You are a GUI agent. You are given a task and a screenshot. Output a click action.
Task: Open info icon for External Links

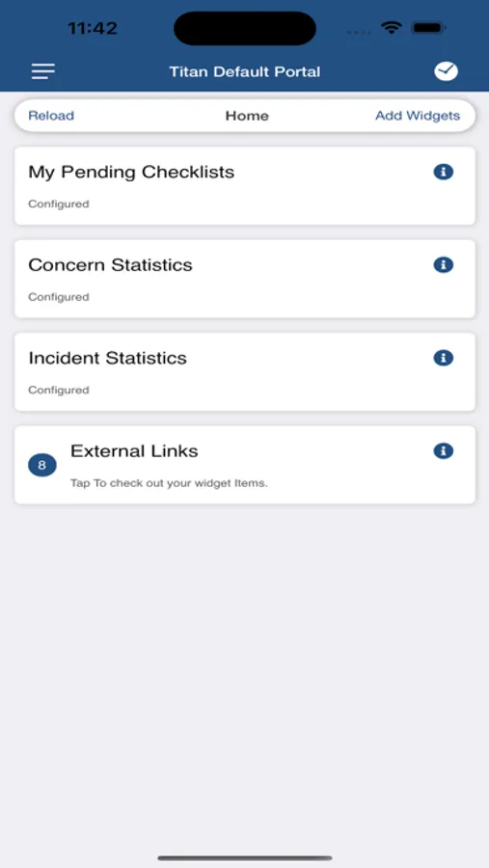tap(443, 451)
